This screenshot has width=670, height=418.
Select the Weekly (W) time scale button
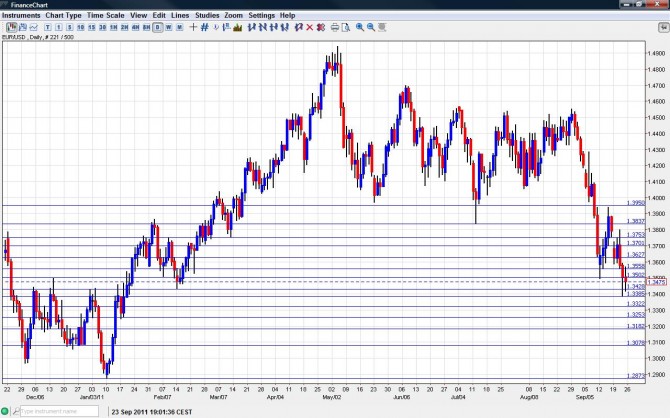pyautogui.click(x=168, y=27)
